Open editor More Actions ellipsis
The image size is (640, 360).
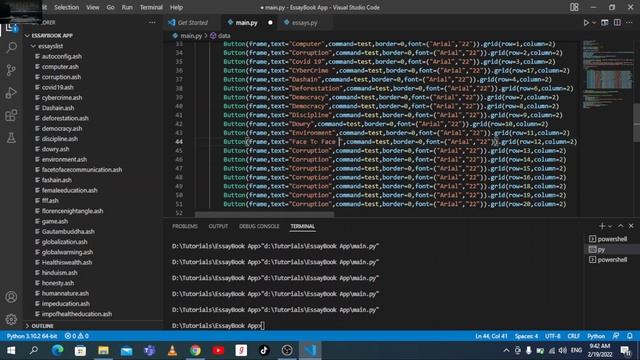point(629,23)
